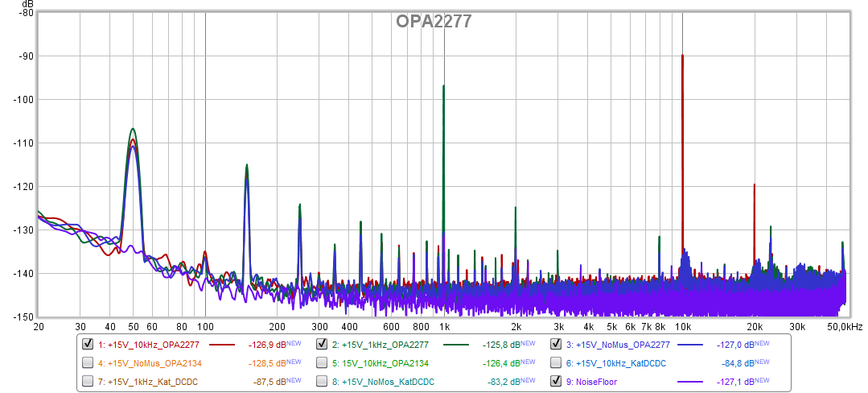Click the -84,8 dB value of trace 6
The height and width of the screenshot is (393, 868).
click(738, 363)
